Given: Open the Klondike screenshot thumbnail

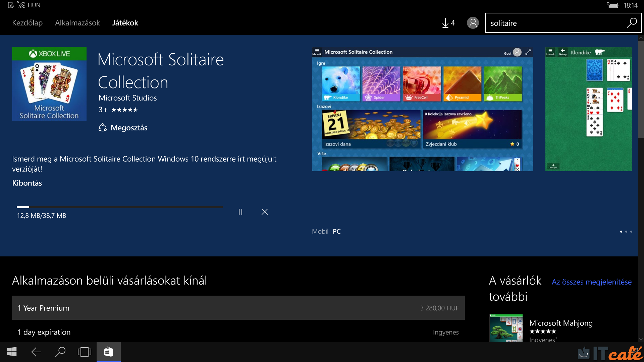Looking at the screenshot, I should (x=589, y=109).
